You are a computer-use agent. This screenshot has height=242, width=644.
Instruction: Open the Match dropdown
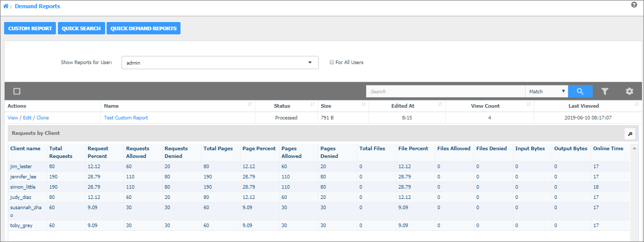pyautogui.click(x=547, y=91)
